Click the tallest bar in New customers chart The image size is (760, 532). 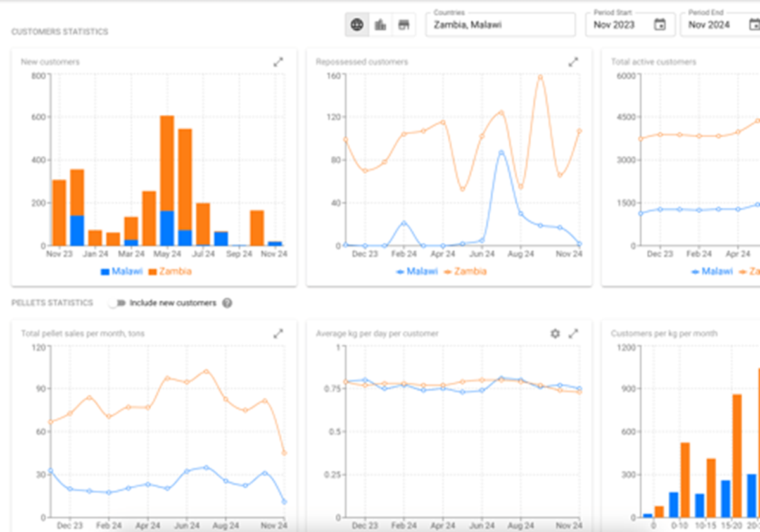(x=167, y=180)
